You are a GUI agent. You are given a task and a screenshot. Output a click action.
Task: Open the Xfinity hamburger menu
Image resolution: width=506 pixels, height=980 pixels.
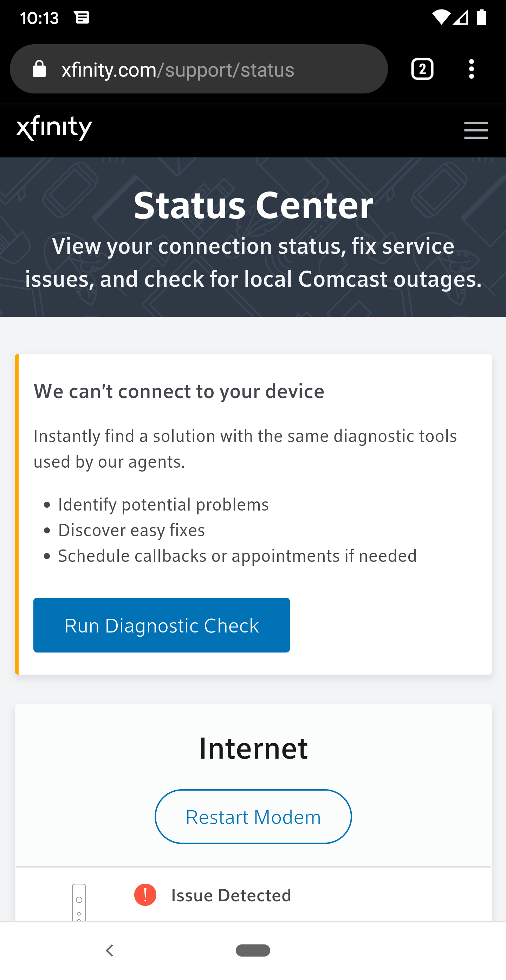475,130
